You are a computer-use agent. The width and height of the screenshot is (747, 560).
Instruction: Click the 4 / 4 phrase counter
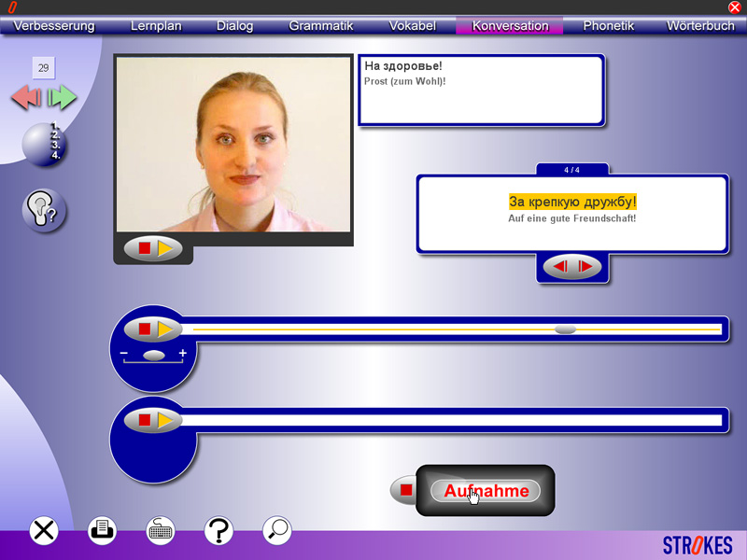(571, 170)
